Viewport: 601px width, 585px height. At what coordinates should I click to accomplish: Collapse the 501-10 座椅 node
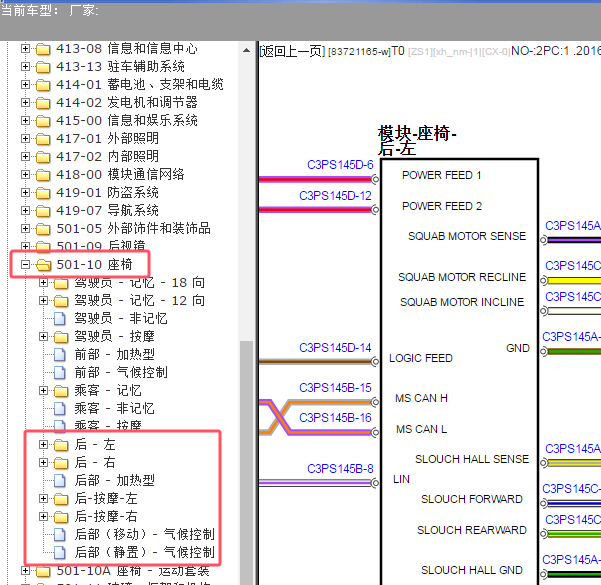pos(25,265)
